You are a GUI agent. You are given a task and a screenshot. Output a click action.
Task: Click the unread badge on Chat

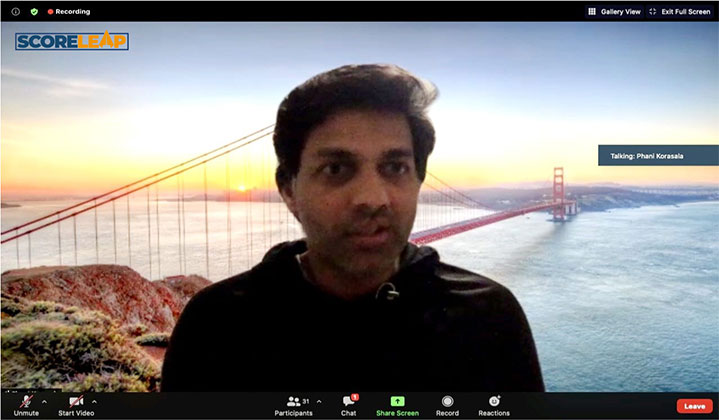click(x=354, y=397)
